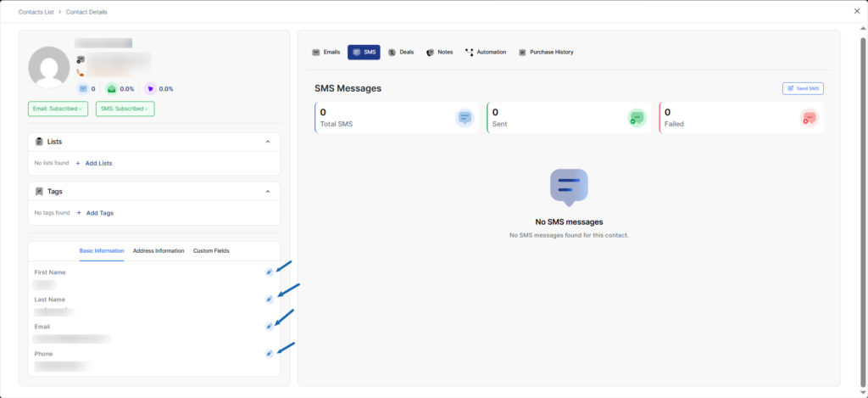Click the green Sent SMS icon
868x398 pixels.
pos(636,118)
